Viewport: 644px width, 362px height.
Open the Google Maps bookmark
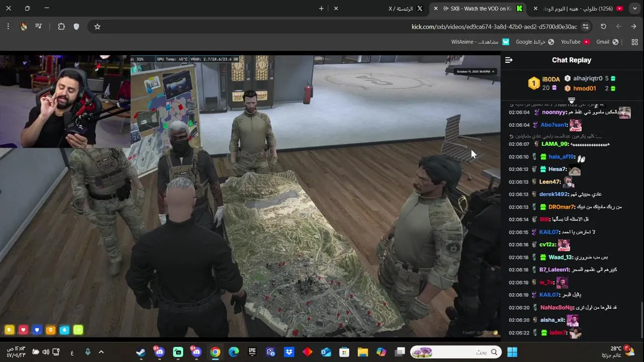[x=535, y=42]
